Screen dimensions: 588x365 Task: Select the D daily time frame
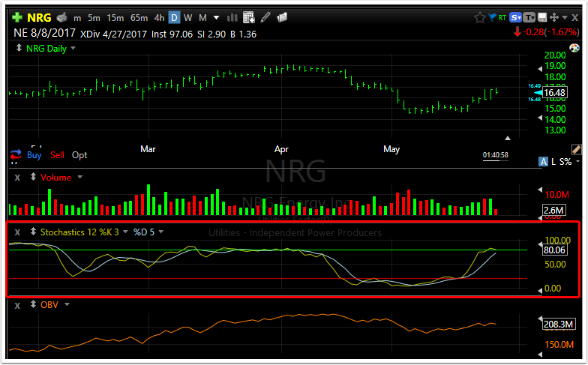pyautogui.click(x=174, y=17)
